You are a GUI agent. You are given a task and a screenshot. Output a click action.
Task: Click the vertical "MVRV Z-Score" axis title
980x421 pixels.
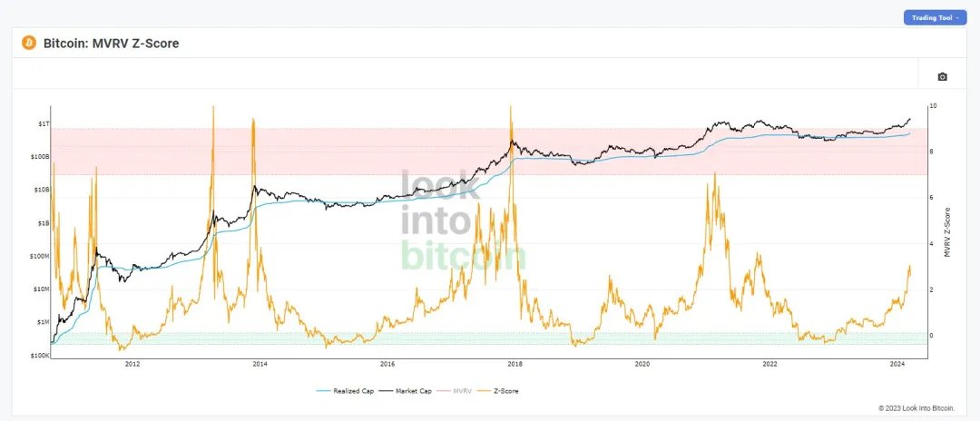(947, 232)
